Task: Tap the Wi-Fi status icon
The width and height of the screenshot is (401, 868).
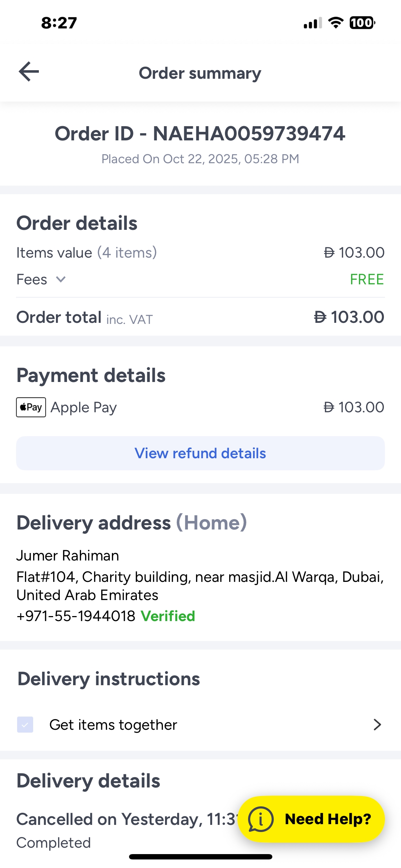Action: [x=335, y=23]
